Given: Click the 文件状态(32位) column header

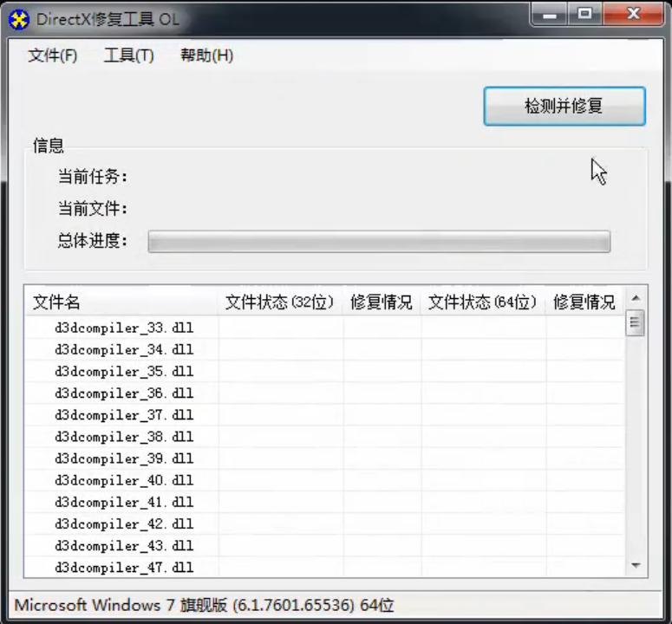Looking at the screenshot, I should pos(280,302).
